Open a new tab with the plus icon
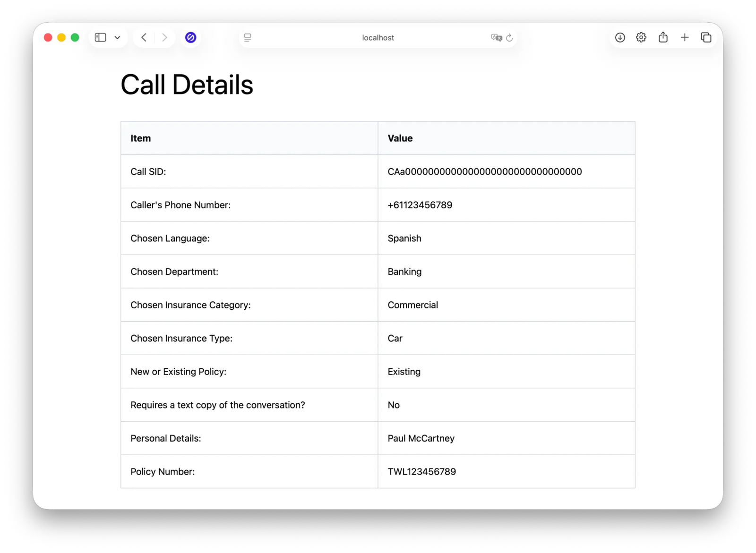The width and height of the screenshot is (756, 553). pos(685,37)
